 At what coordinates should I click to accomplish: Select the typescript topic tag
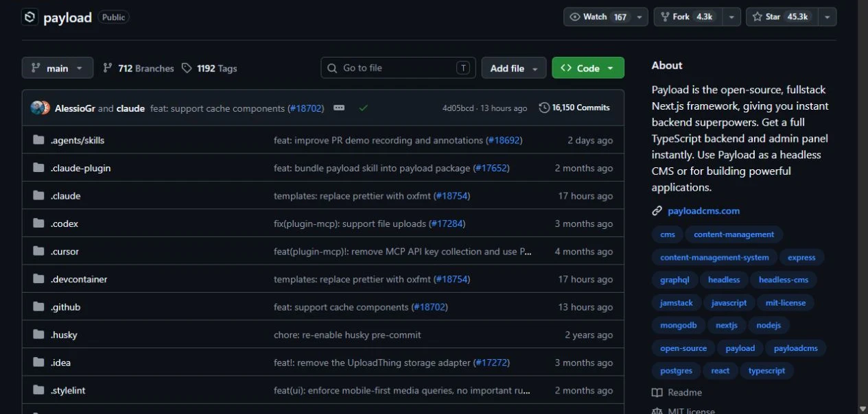click(766, 370)
